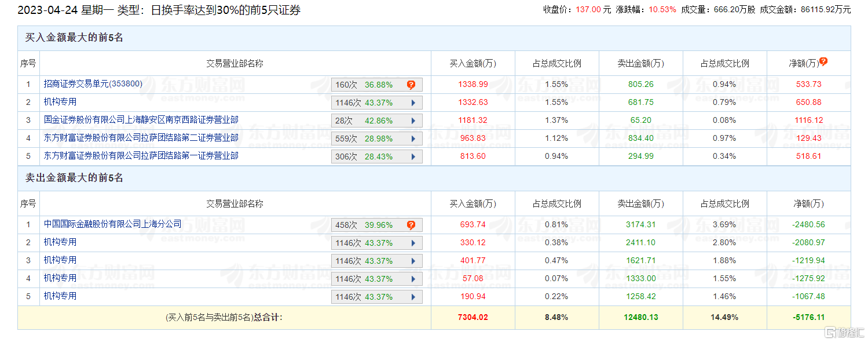The image size is (868, 342).
Task: Open 国金证券上海静安区南京西路证券营业部 link
Action: click(x=141, y=120)
